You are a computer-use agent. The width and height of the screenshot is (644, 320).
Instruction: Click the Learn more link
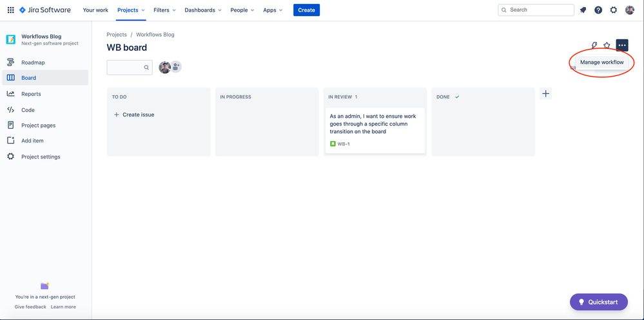pos(63,307)
